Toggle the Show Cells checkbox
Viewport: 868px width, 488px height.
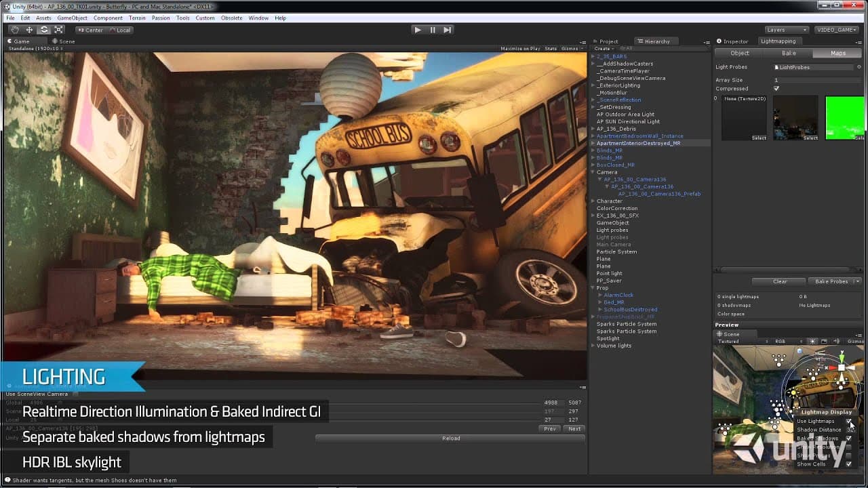[x=849, y=464]
